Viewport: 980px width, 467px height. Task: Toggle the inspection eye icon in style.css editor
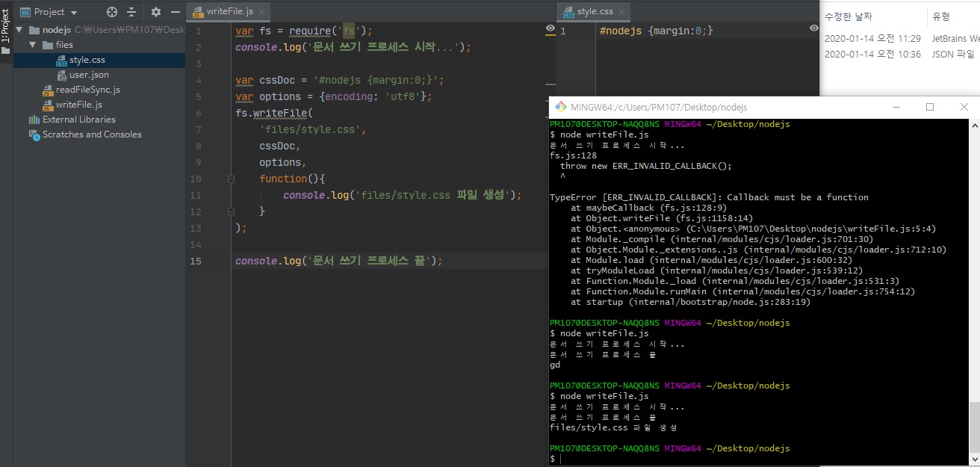(814, 28)
